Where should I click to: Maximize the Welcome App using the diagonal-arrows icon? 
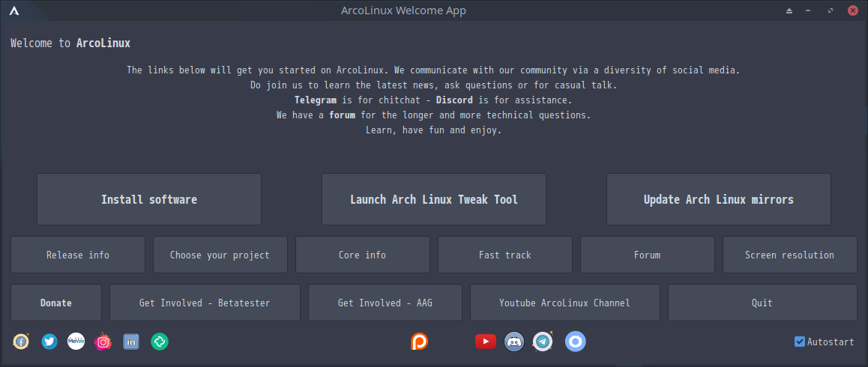tap(831, 10)
